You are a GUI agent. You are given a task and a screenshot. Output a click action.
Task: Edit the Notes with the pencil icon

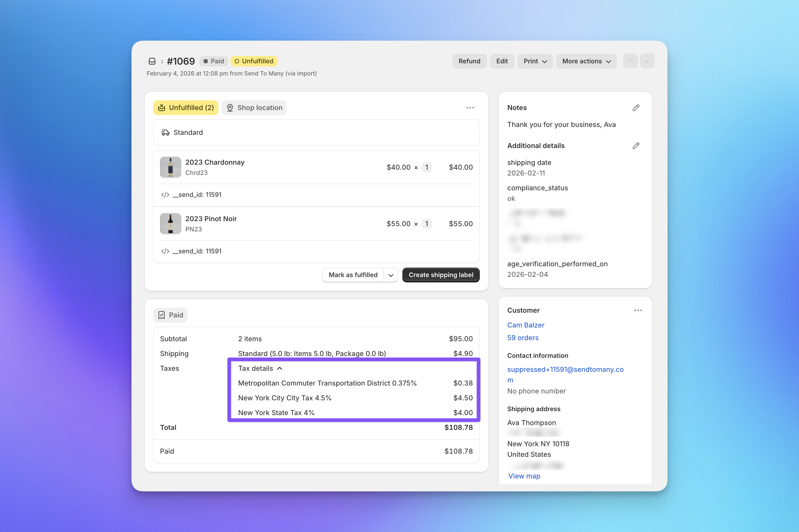pyautogui.click(x=636, y=108)
